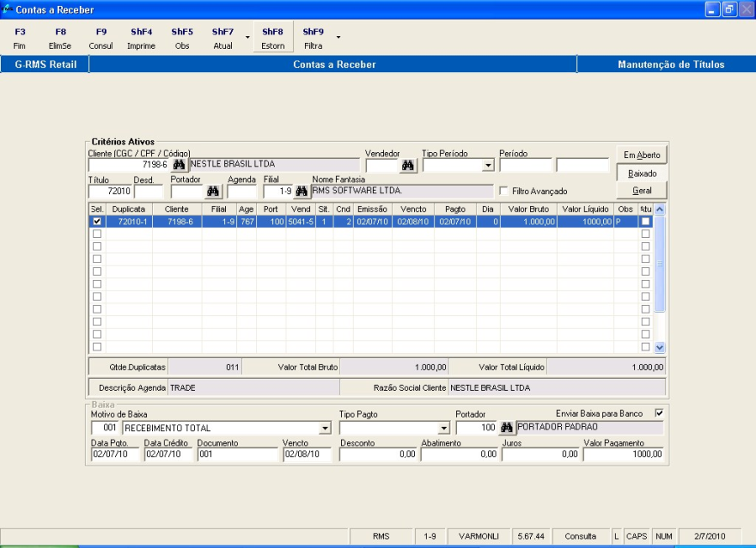Click binoculars search icon next to Cliente field
The width and height of the screenshot is (756, 548).
tap(178, 166)
